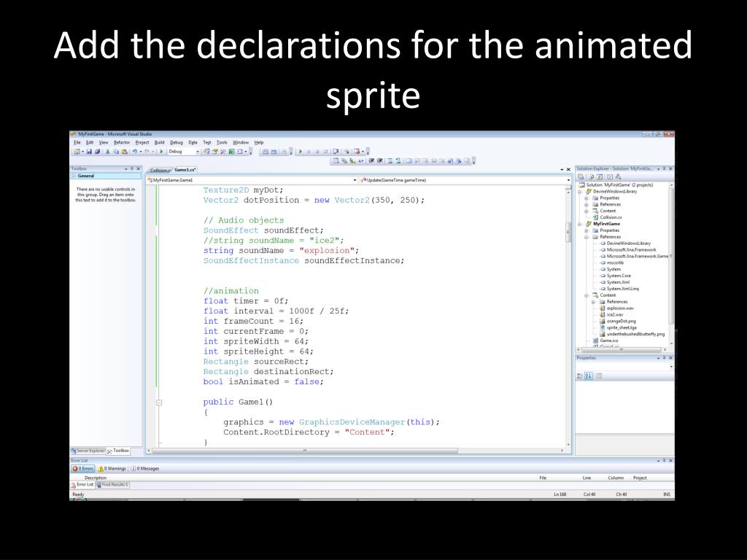Click the green Start Debugging arrow

point(161,152)
